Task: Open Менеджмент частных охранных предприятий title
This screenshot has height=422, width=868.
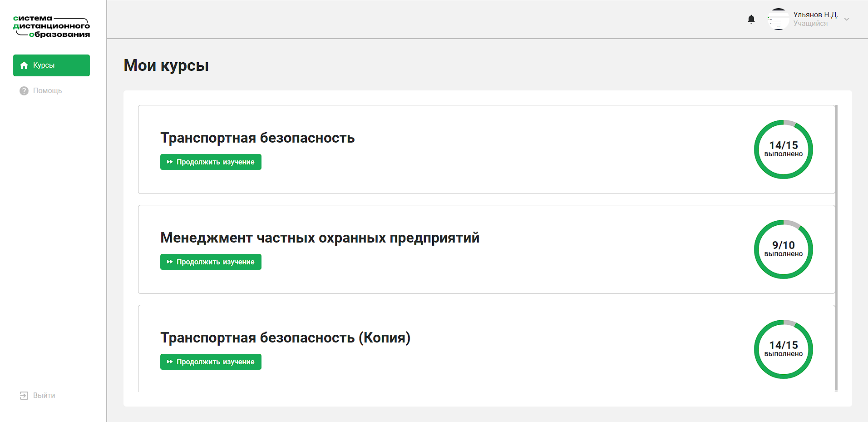Action: pos(320,238)
